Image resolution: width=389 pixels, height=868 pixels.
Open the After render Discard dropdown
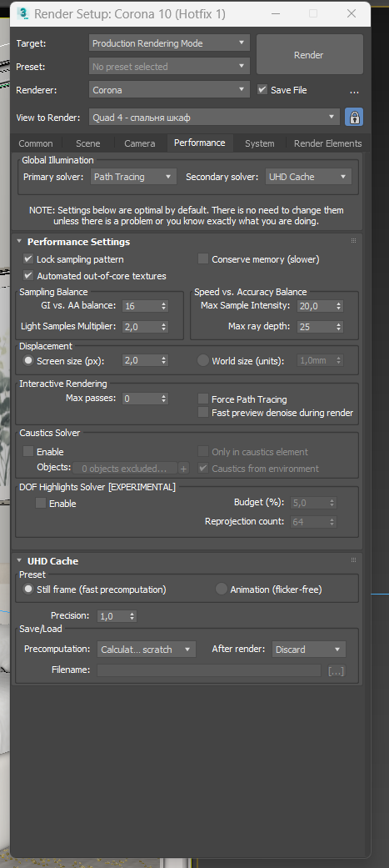[x=309, y=650]
